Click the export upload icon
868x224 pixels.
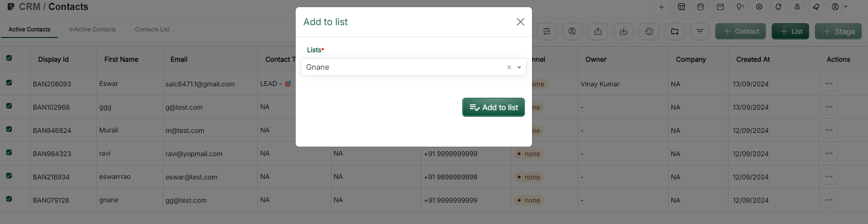[x=598, y=31]
